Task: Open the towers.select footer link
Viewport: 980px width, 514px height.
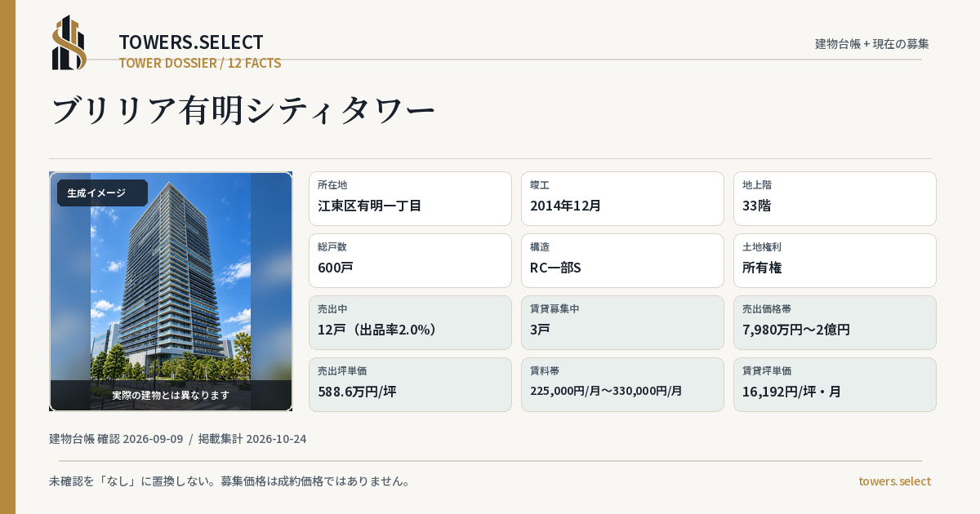Action: pos(894,481)
